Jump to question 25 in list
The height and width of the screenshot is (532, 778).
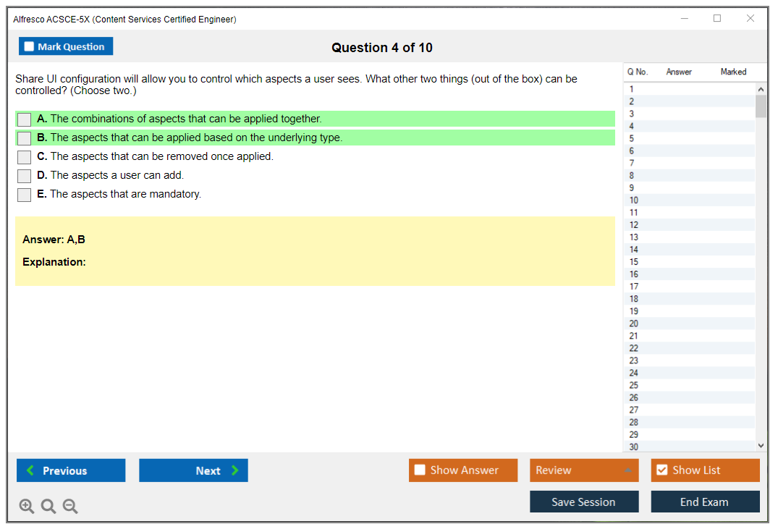tap(634, 385)
